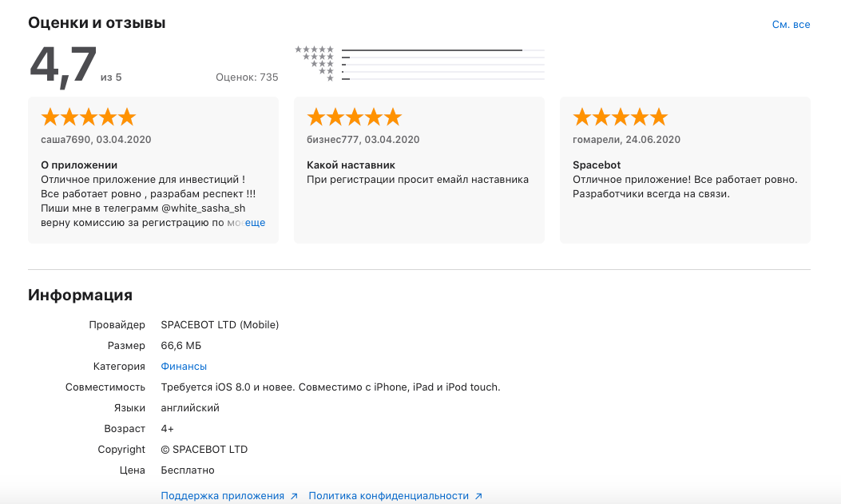Screen dimensions: 841x504
Task: Click the "О приложении" review title
Action: [73, 165]
